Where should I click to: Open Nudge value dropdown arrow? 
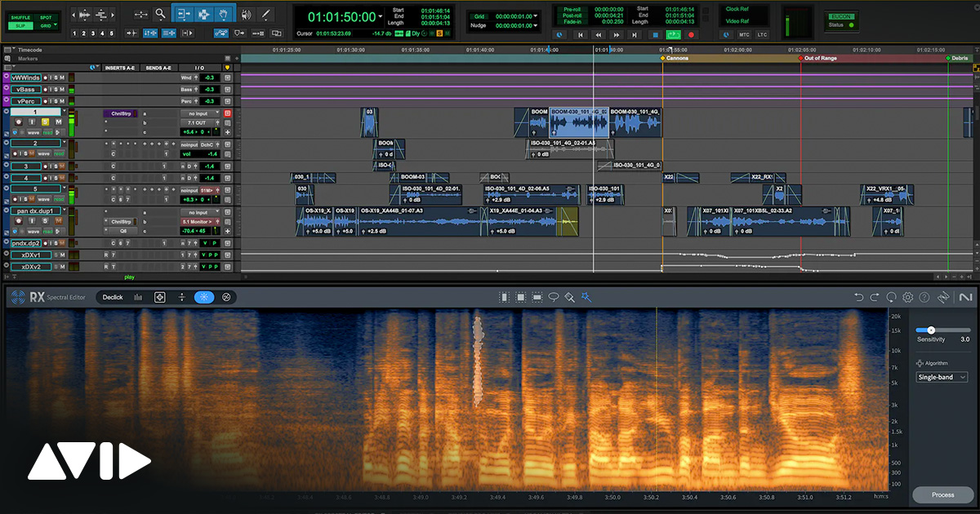[537, 26]
